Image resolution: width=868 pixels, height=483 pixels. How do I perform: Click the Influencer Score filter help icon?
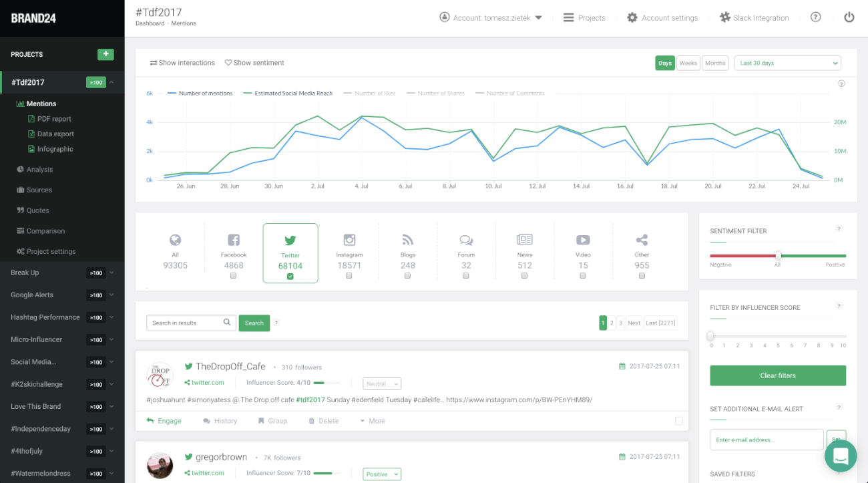click(839, 305)
